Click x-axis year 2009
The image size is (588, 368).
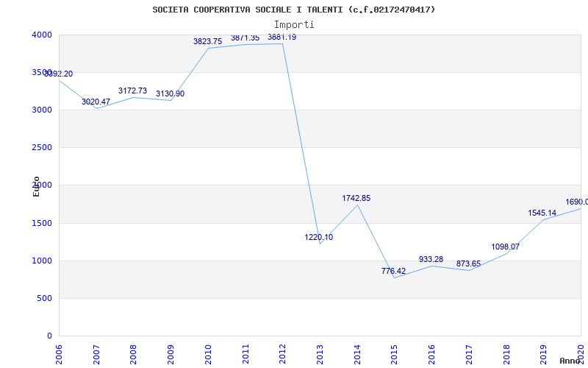point(171,355)
